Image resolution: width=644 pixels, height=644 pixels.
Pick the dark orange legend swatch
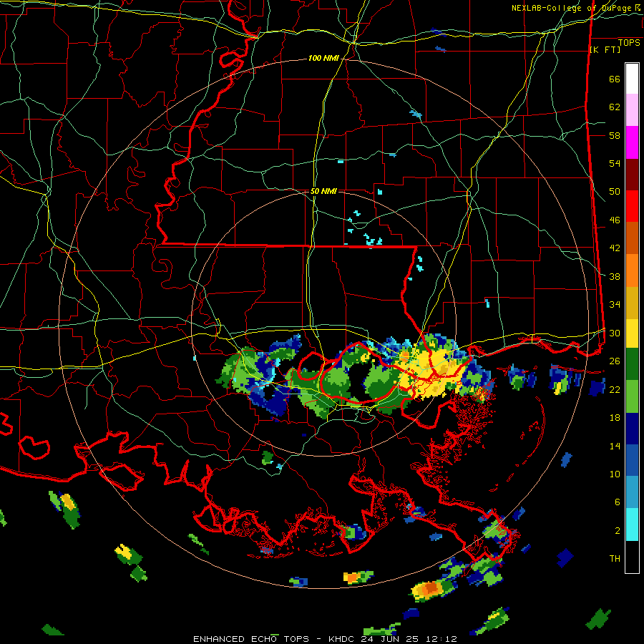(632, 238)
